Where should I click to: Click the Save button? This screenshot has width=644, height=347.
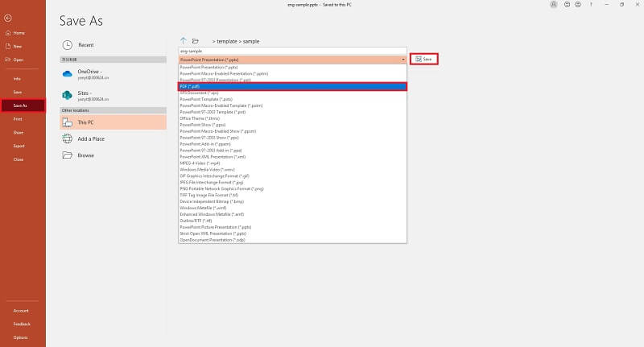tap(424, 59)
